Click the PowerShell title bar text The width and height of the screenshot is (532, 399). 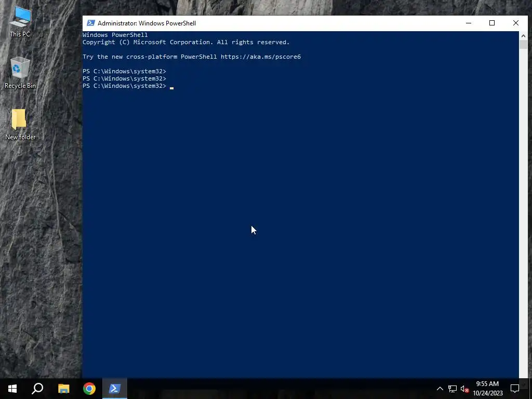147,23
